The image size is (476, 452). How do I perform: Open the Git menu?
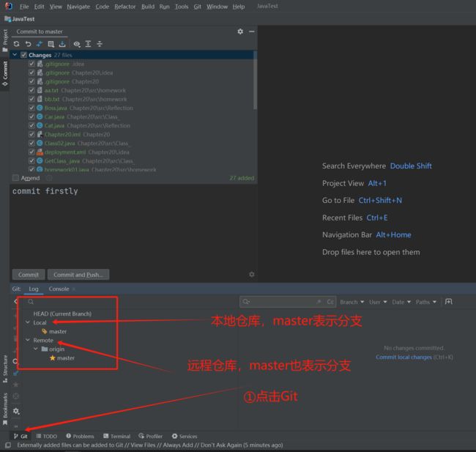(197, 7)
